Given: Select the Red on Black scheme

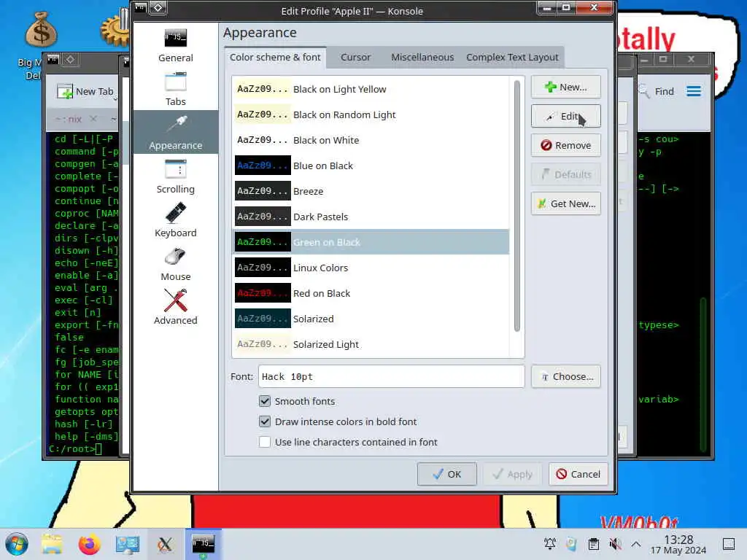Looking at the screenshot, I should click(371, 293).
